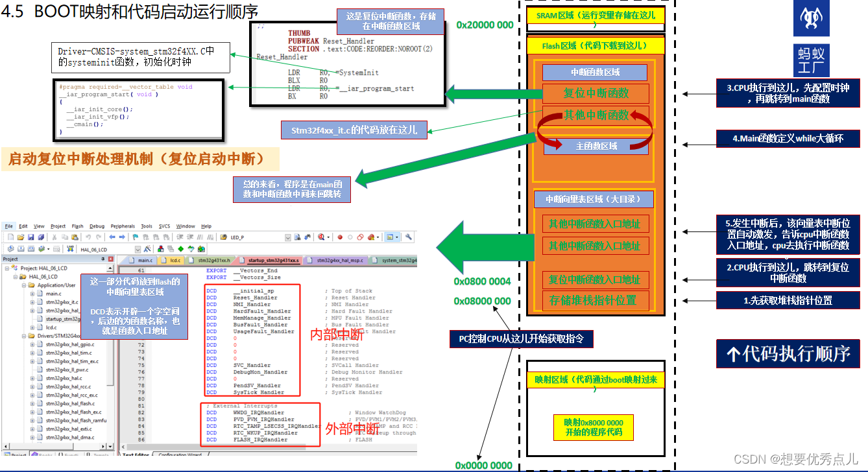
Task: Insert a breakpoint with the red circle icon
Action: (x=340, y=237)
